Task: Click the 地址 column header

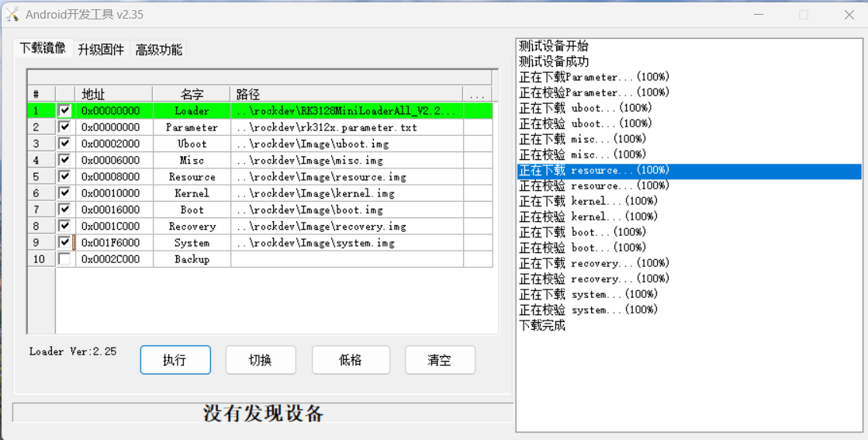Action: tap(114, 94)
